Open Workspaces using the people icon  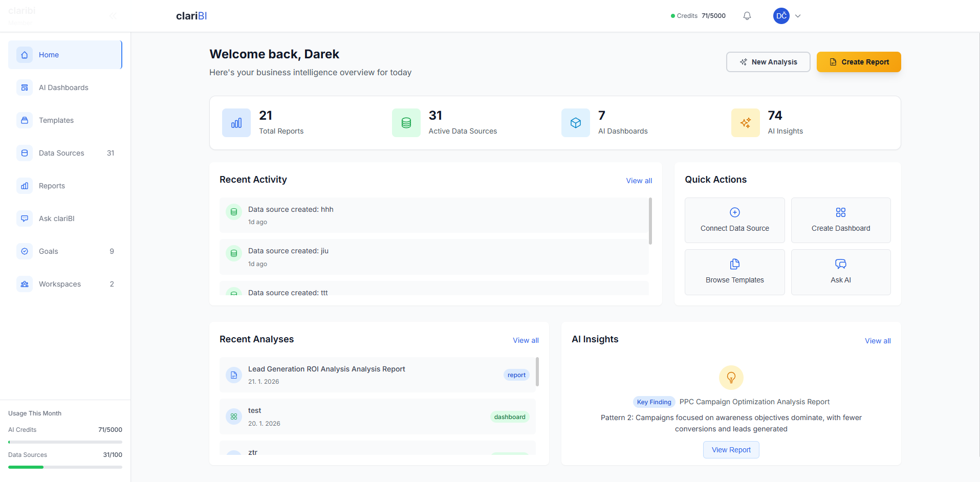tap(24, 284)
